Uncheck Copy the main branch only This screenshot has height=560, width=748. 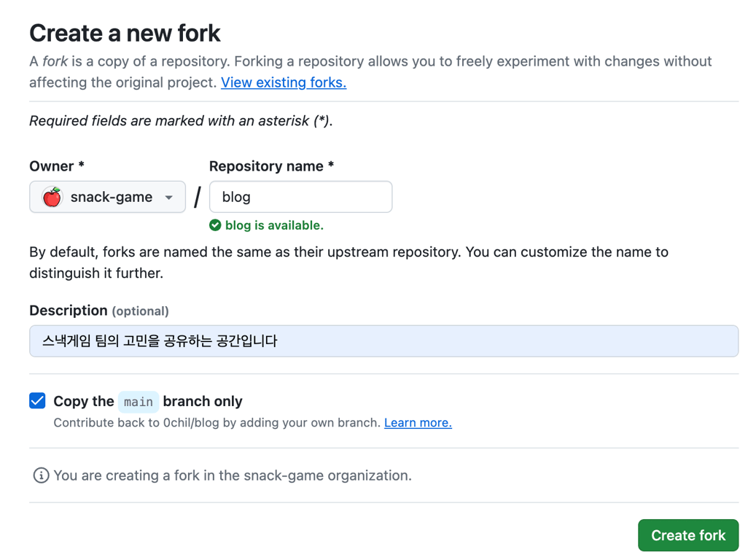tap(37, 401)
